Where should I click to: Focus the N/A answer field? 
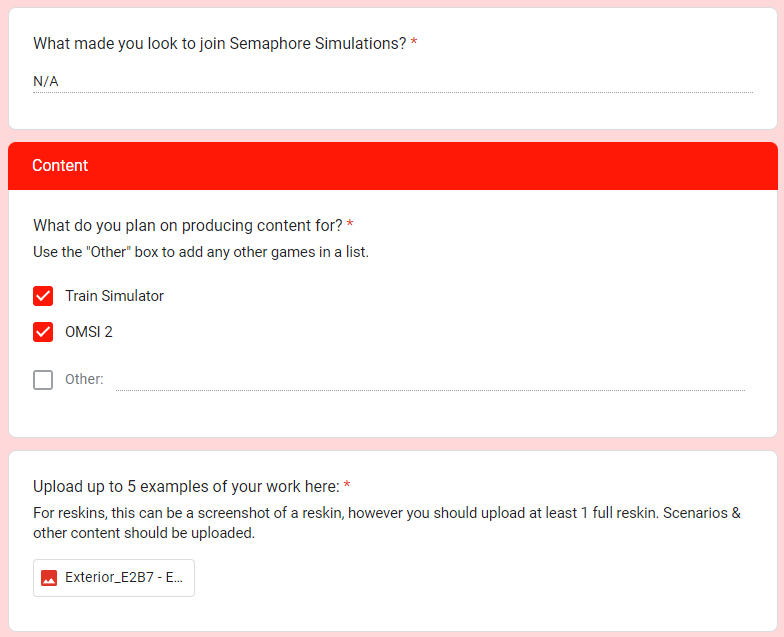(392, 81)
